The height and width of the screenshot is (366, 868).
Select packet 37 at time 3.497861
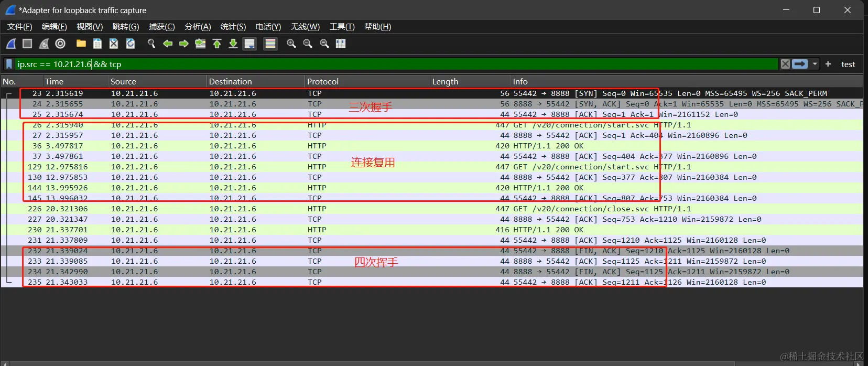tap(432, 156)
